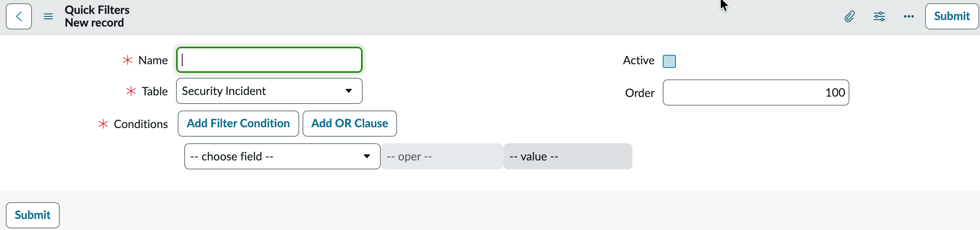Click the paperclip attachments icon
980x230 pixels.
tap(849, 16)
